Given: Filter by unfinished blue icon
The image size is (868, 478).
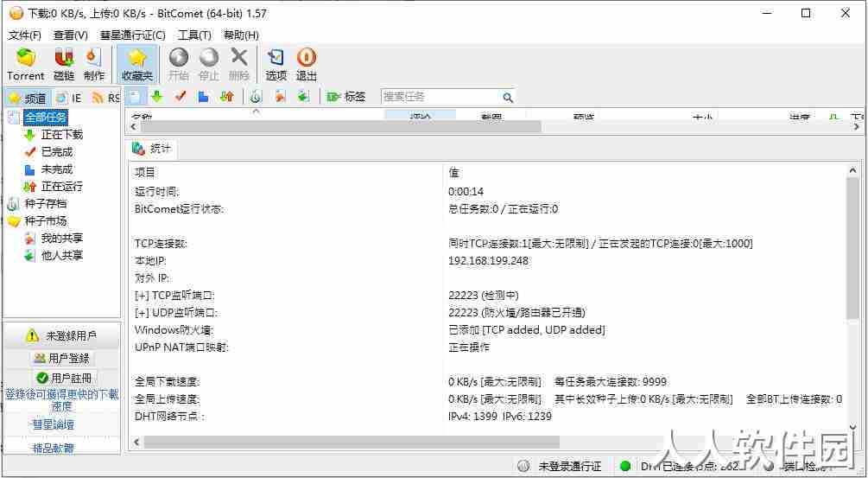Looking at the screenshot, I should 203,97.
